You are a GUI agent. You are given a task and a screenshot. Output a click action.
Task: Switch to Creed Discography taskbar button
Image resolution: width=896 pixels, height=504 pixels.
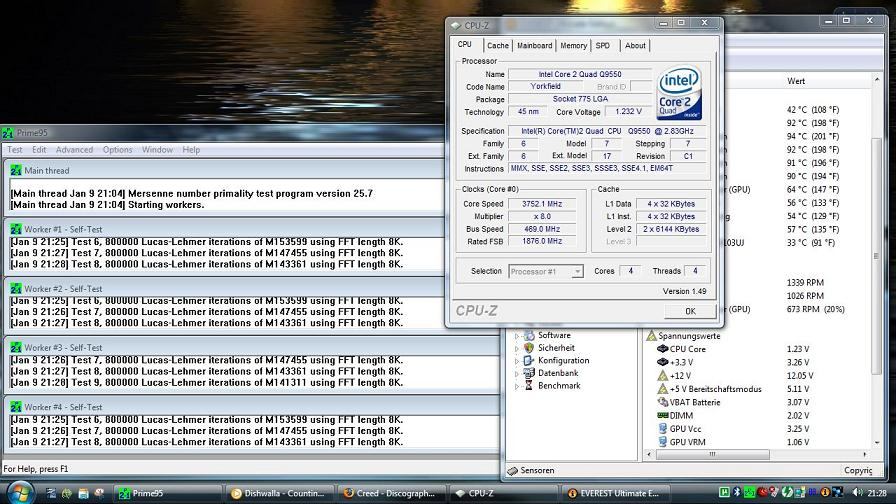[392, 493]
